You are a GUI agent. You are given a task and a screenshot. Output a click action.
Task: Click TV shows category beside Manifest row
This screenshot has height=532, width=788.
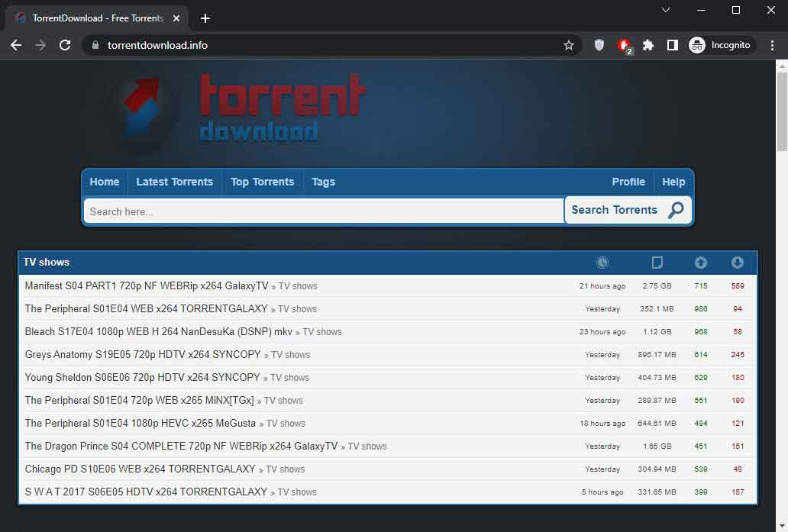click(298, 286)
